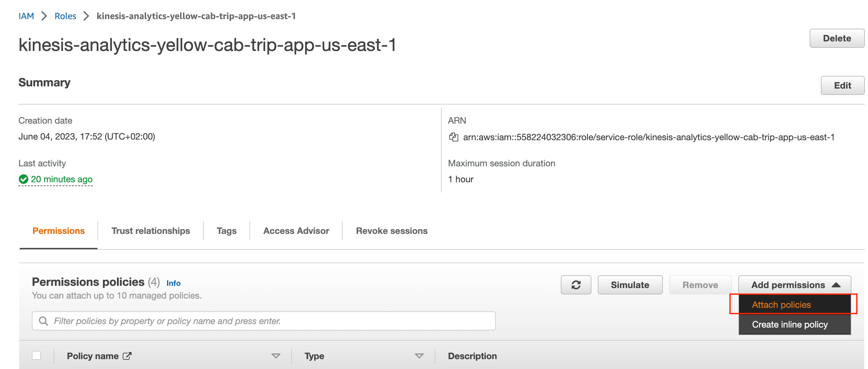Open the Tags tab

227,231
